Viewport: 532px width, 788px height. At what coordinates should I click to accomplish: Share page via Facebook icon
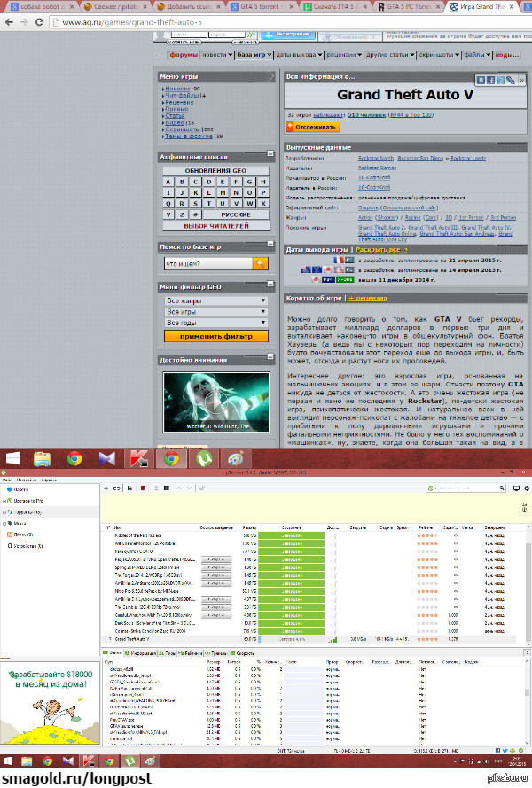490,80
